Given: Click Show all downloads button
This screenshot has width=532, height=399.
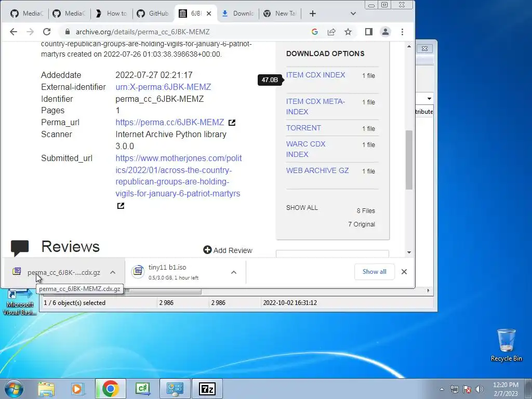Looking at the screenshot, I should pos(374,272).
